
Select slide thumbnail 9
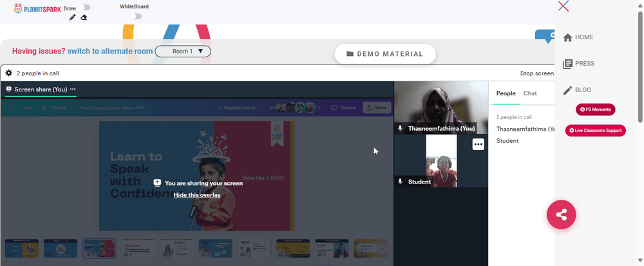pyautogui.click(x=332, y=249)
